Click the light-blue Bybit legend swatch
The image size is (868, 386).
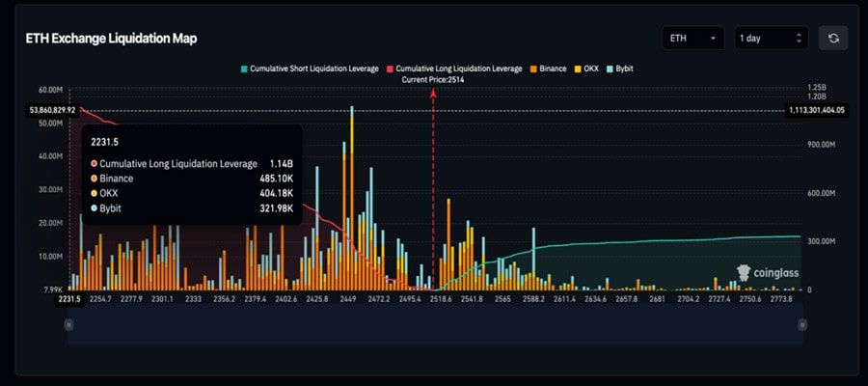(x=609, y=69)
